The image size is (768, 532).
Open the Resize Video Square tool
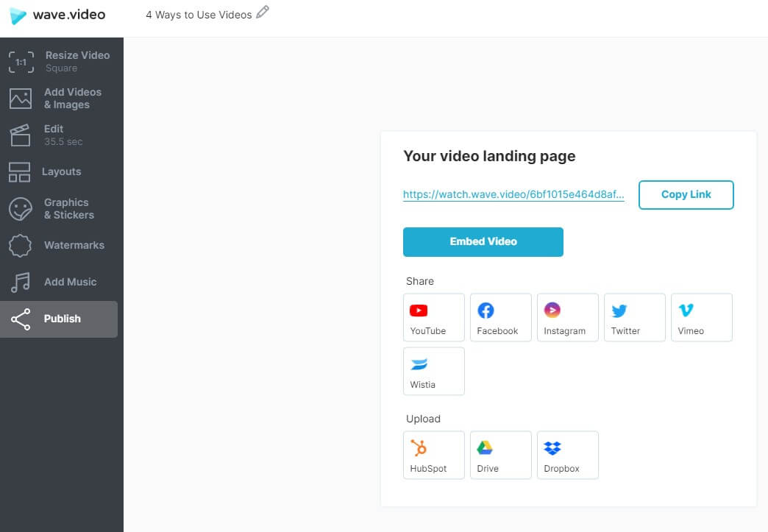61,60
